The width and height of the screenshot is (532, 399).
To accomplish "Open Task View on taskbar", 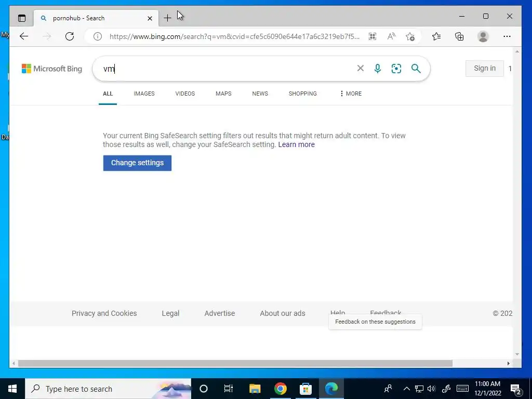I will (229, 389).
